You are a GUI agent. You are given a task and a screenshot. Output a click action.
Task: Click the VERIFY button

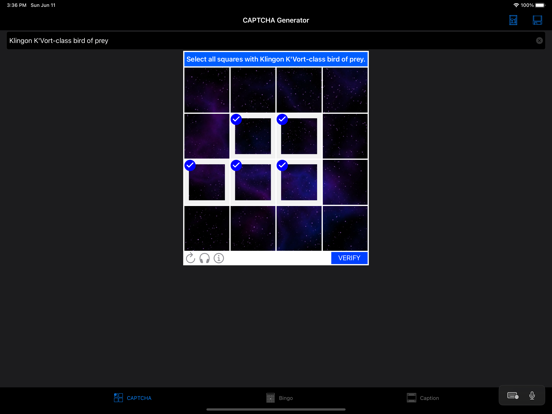click(x=349, y=258)
